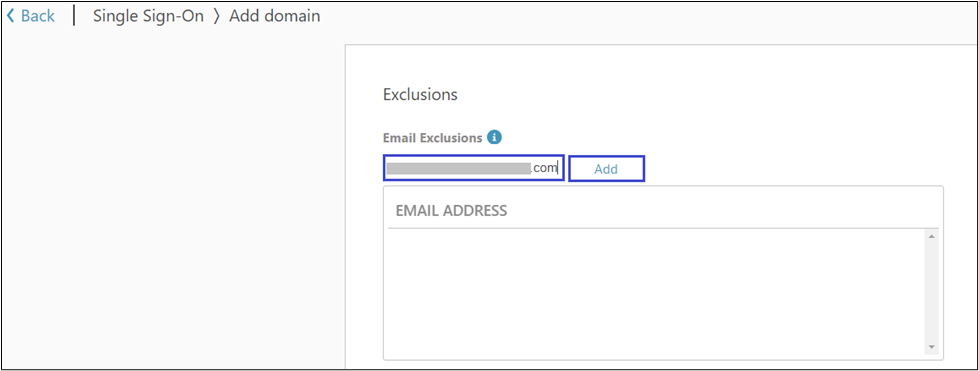Viewport: 979px width, 371px height.
Task: Select the Add domain breadcrumb text
Action: coord(275,16)
